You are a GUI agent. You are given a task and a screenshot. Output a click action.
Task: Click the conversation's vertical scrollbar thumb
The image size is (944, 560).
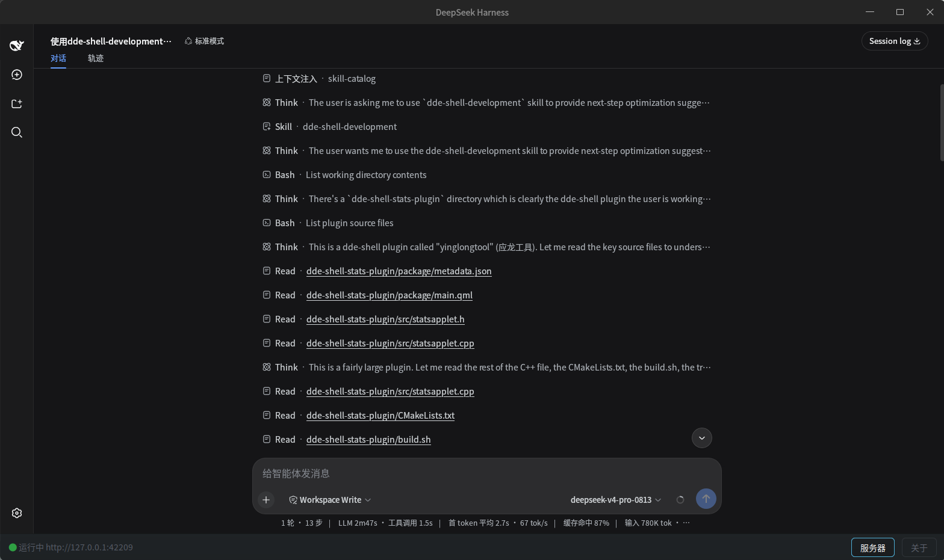(x=942, y=123)
